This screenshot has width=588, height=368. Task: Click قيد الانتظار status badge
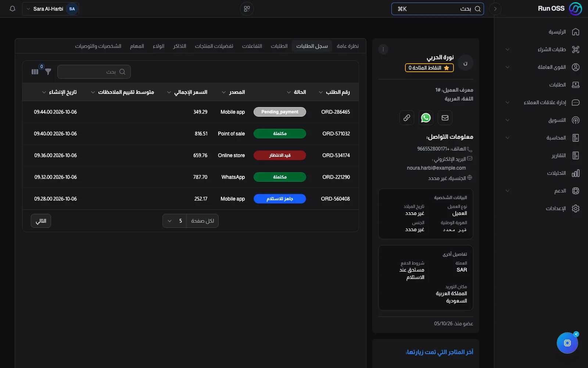pos(280,155)
